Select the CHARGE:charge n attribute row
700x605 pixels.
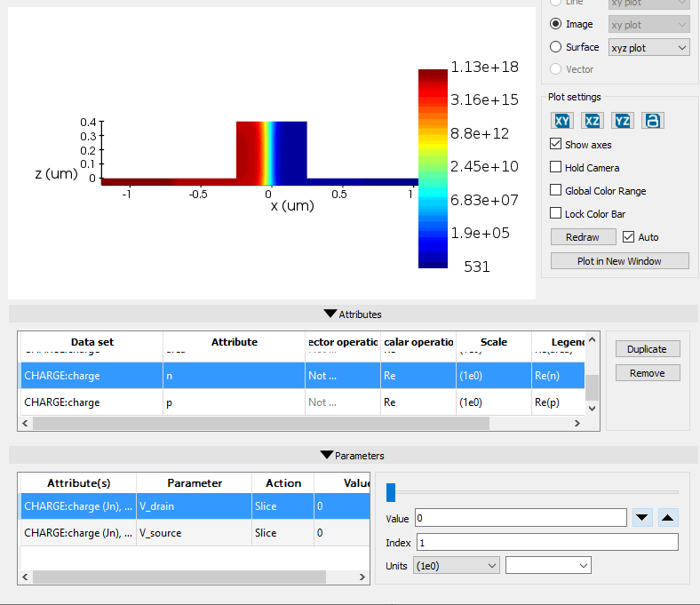tap(303, 376)
